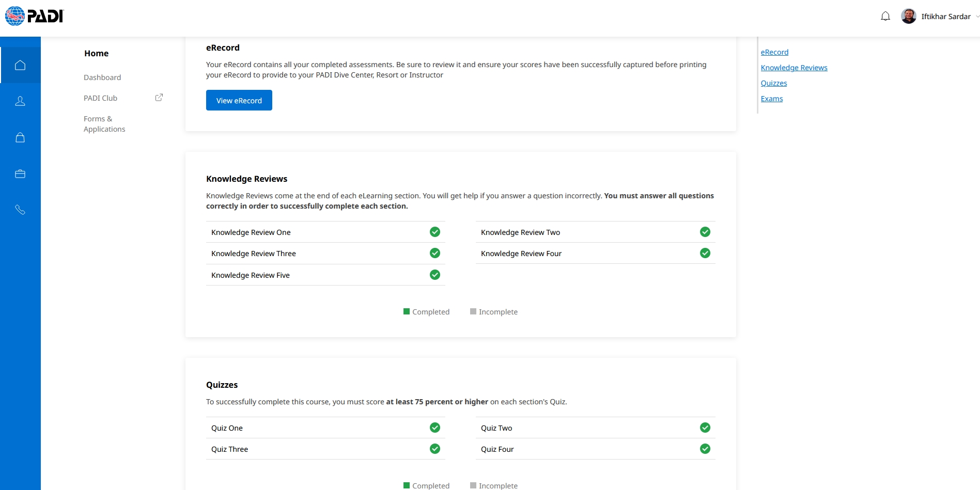Open PADI Club menu item

100,98
